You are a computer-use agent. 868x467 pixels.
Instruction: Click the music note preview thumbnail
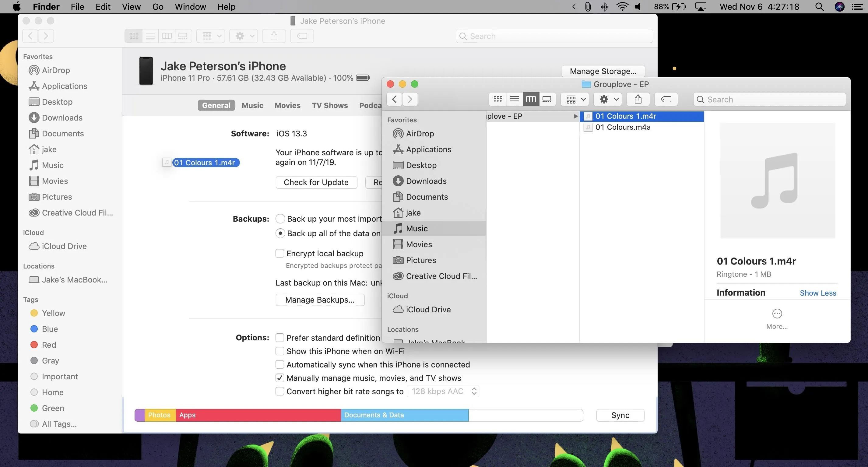[x=777, y=181]
